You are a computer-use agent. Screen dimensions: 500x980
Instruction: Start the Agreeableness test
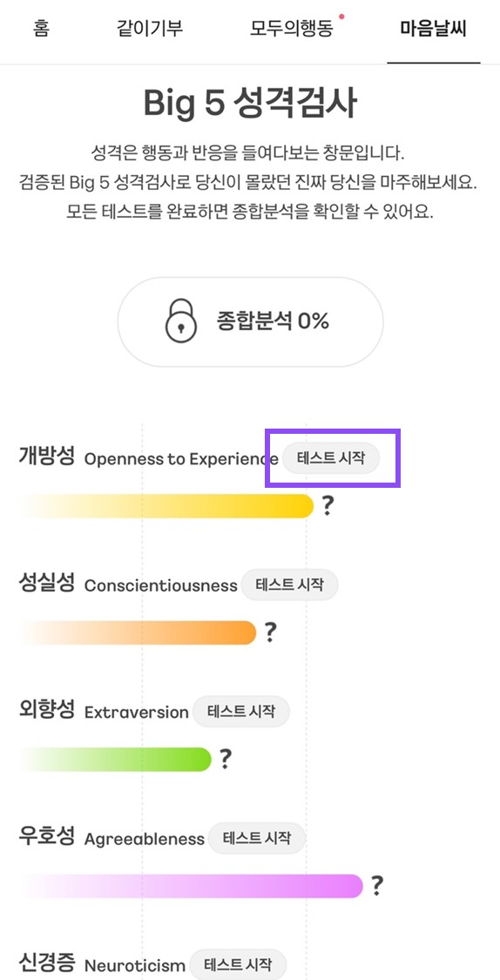pos(257,837)
